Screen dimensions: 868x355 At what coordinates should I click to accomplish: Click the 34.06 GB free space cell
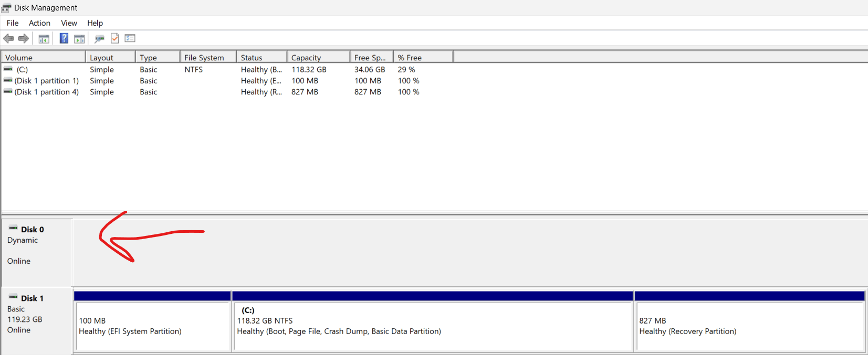(370, 69)
